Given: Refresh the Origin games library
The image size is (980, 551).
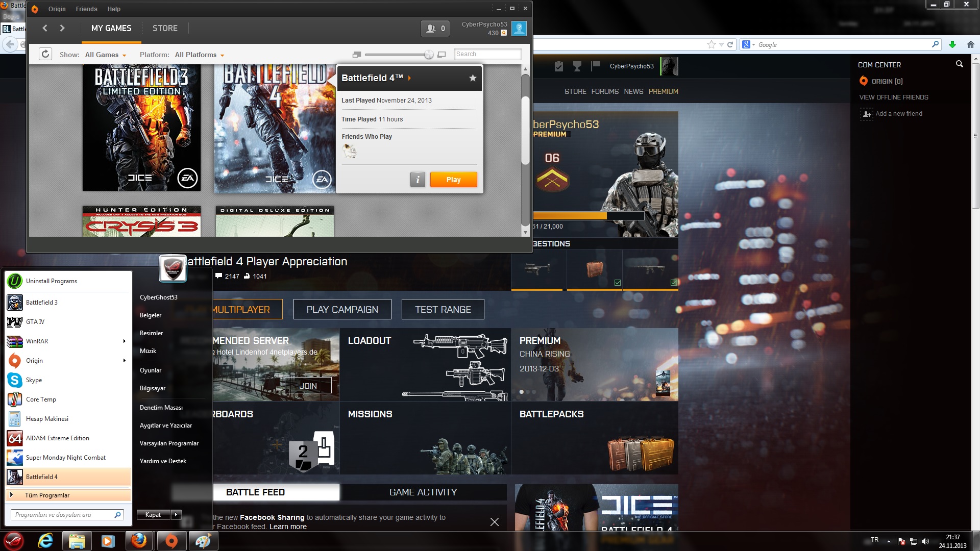Looking at the screenshot, I should click(45, 54).
